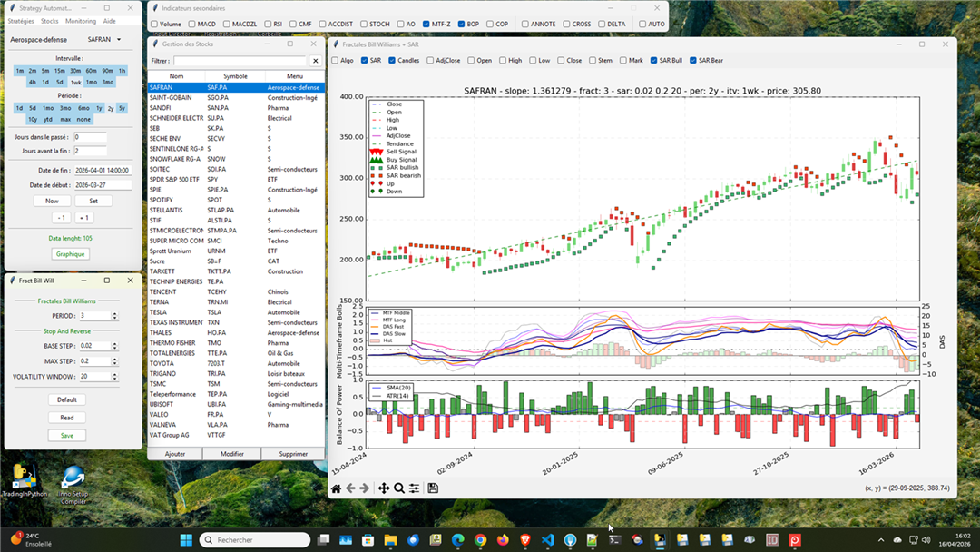Clear the stock filter with the X icon

pos(315,61)
